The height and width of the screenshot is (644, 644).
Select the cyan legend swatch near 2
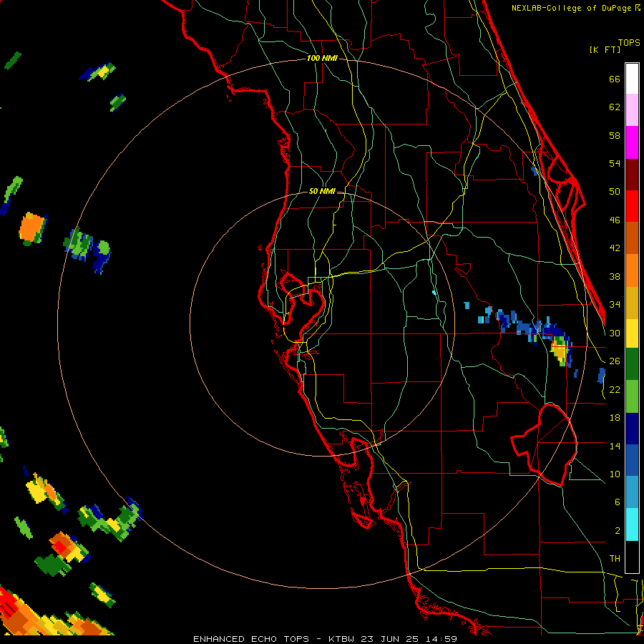point(632,525)
